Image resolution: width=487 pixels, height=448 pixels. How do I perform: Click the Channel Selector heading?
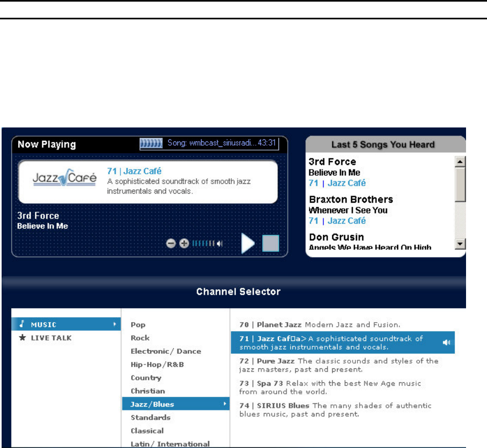coord(238,291)
